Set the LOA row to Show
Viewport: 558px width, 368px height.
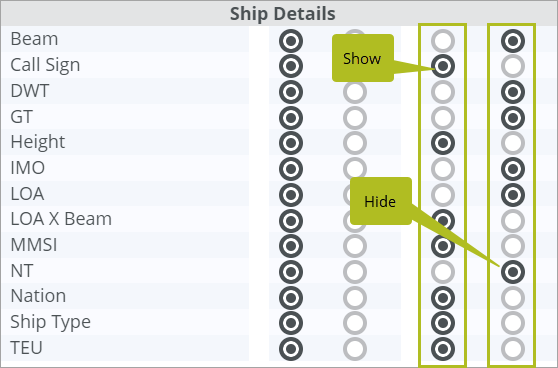click(x=443, y=195)
